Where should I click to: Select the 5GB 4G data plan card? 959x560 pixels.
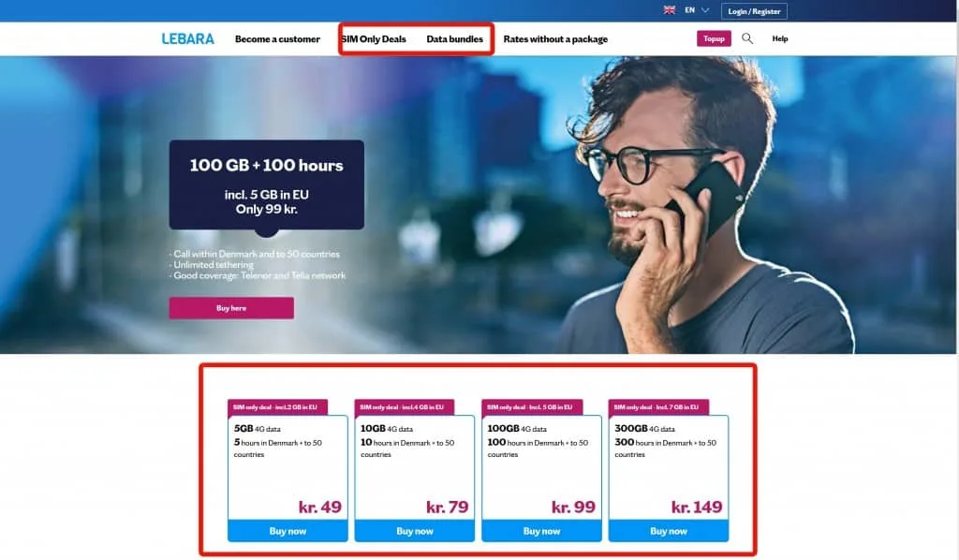tap(288, 467)
